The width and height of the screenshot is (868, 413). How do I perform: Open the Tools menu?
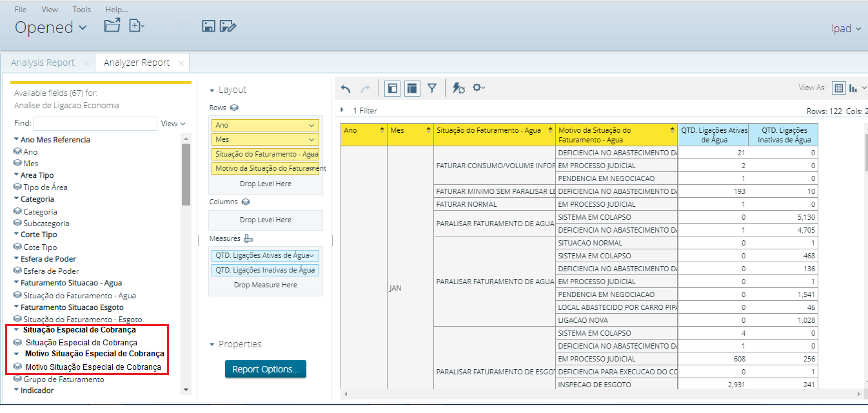point(81,9)
